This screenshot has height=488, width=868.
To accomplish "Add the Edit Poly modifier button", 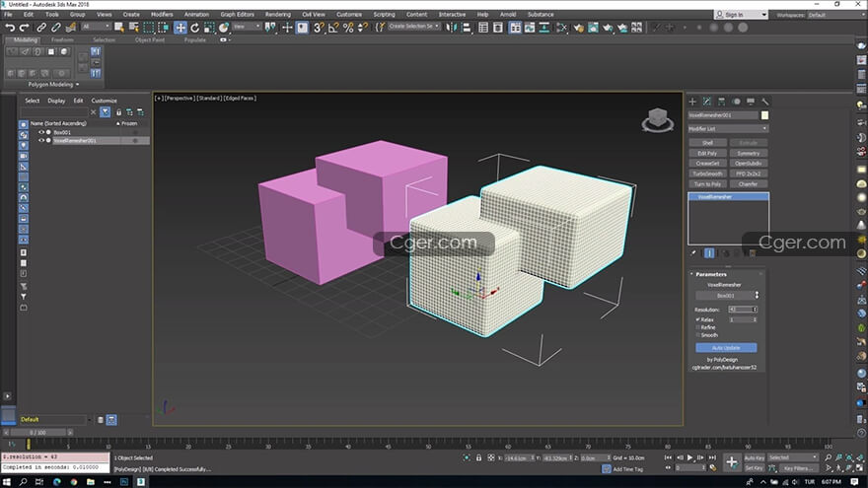I will pos(707,153).
